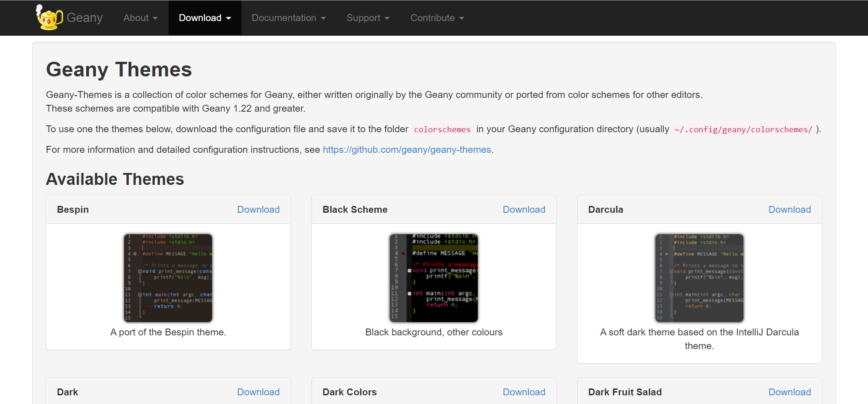Download the Darcula theme
Screen dimensions: 868x404
790,210
